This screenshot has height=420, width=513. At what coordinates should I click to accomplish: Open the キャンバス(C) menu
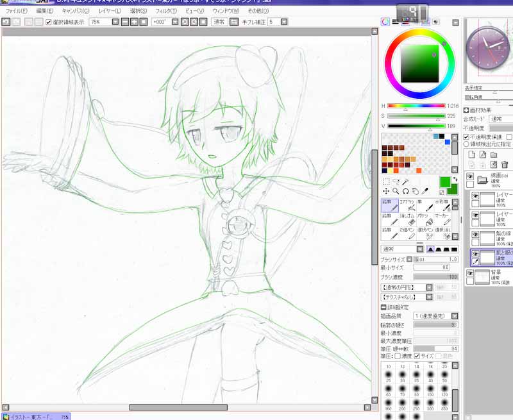click(75, 11)
